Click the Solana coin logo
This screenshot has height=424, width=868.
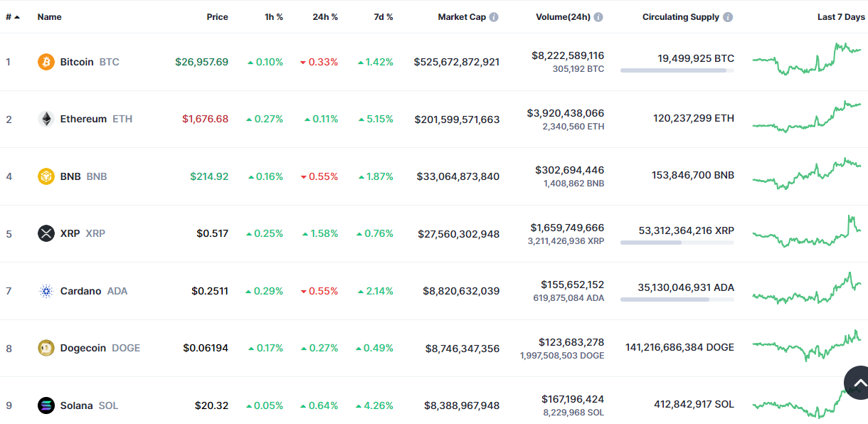coord(46,406)
